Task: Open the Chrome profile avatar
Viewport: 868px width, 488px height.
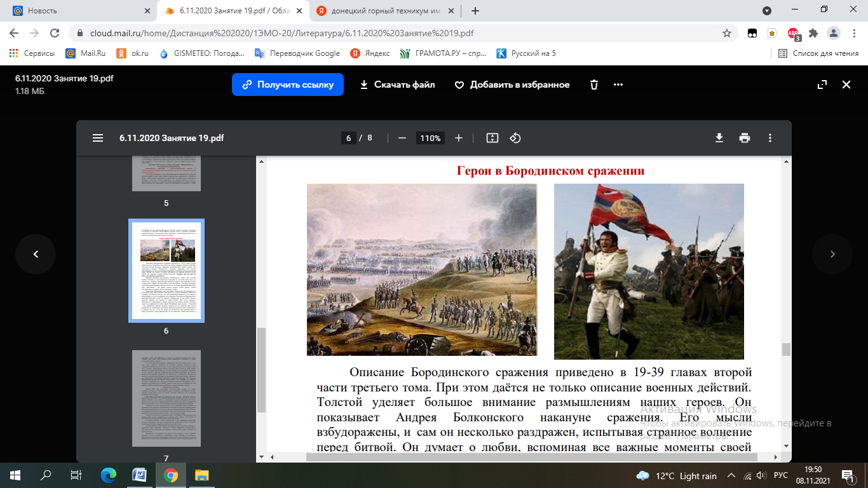Action: (x=833, y=33)
